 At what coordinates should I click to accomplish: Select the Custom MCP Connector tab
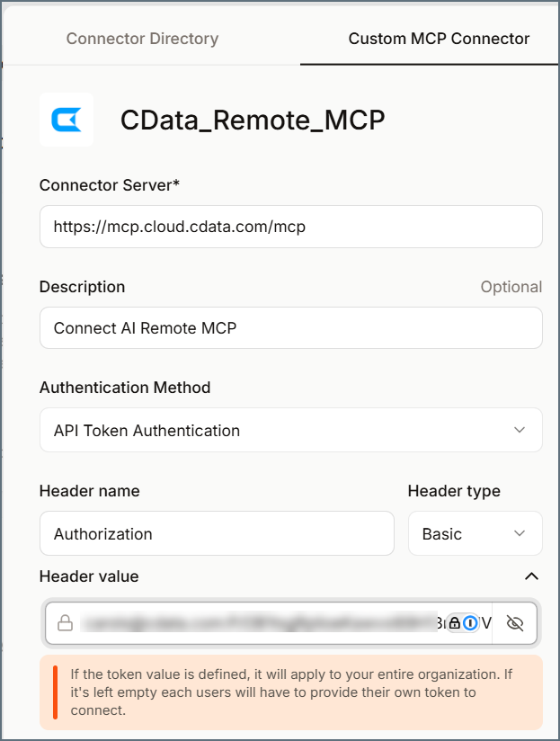click(x=429, y=39)
